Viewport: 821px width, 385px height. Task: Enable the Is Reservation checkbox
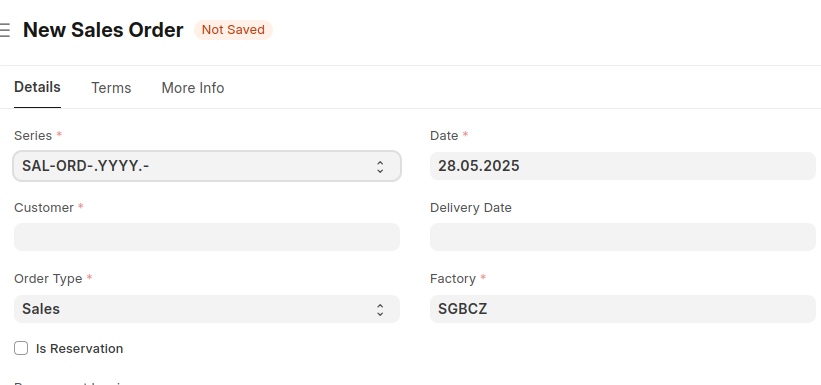(21, 348)
